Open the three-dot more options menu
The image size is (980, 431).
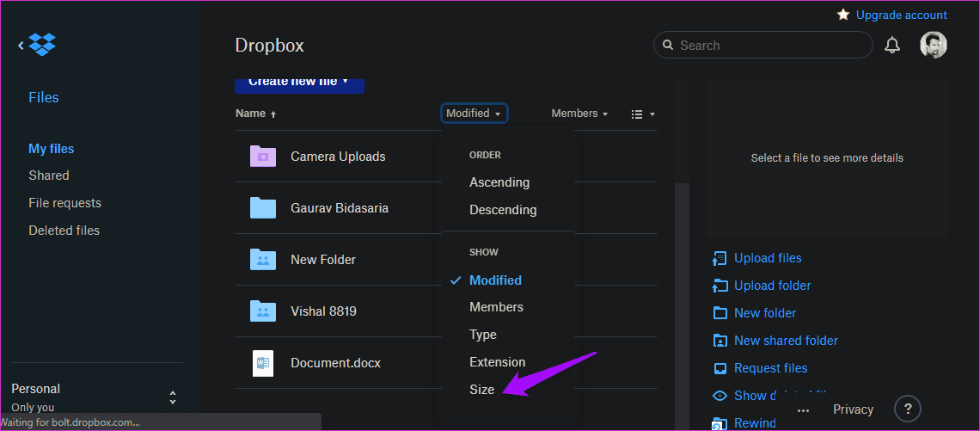tap(804, 410)
